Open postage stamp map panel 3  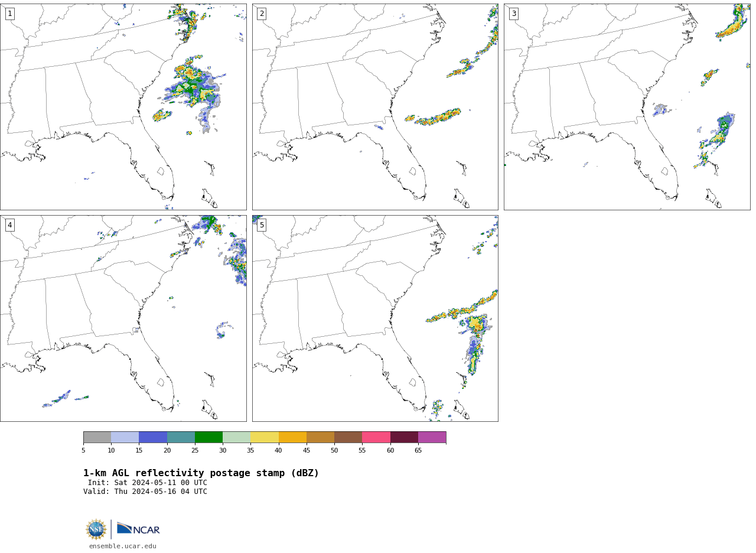pos(627,107)
